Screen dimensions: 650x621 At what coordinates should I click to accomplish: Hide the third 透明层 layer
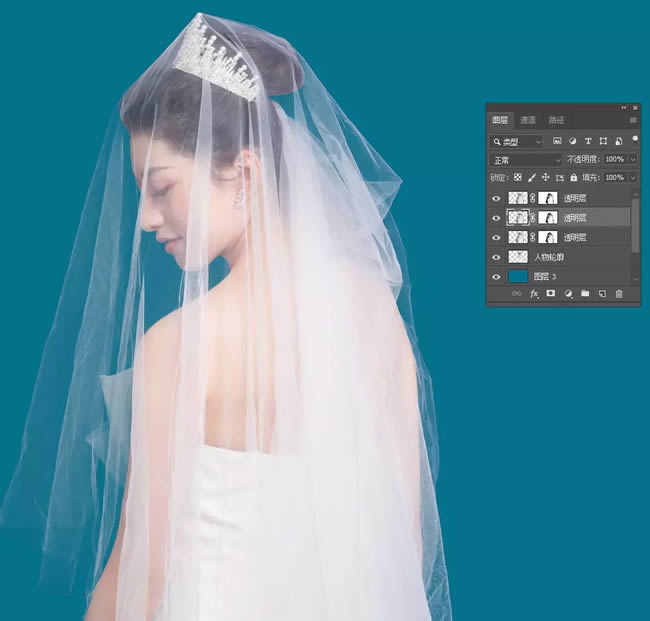pos(496,238)
